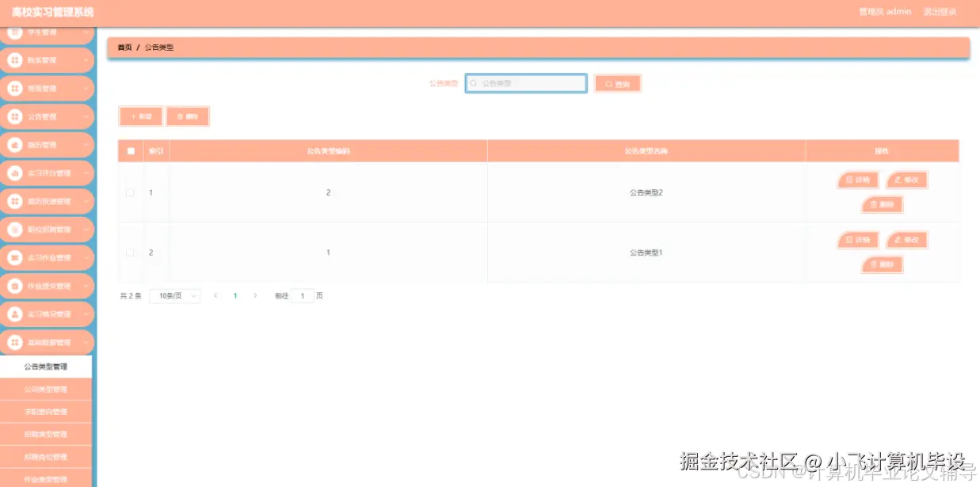Click the chart icon beside 实习评分管理
The image size is (980, 487).
tap(14, 173)
